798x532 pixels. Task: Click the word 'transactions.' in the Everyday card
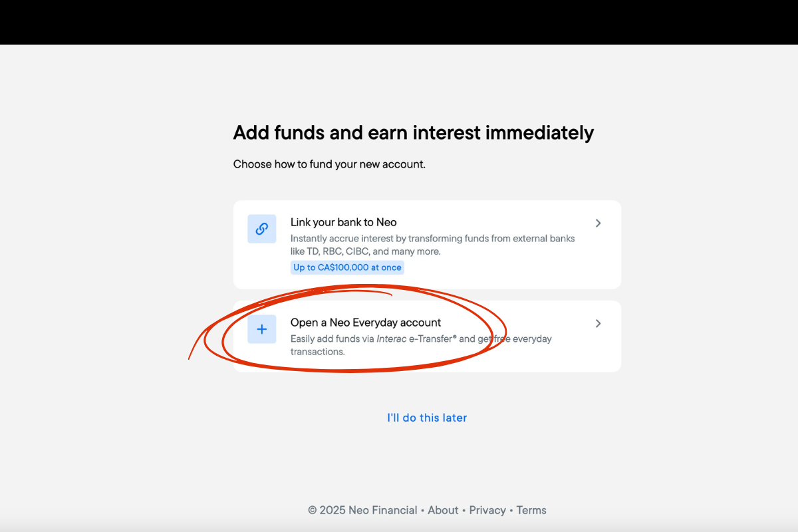point(318,352)
